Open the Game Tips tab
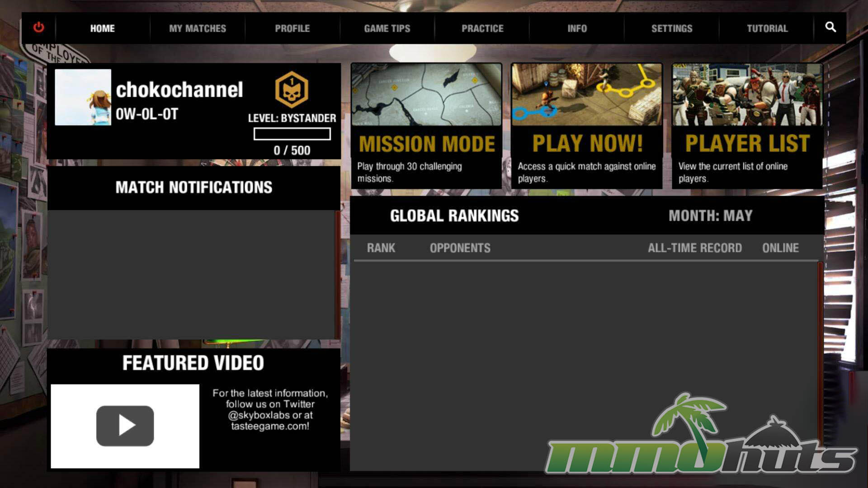Viewport: 868px width, 488px height. [x=387, y=28]
